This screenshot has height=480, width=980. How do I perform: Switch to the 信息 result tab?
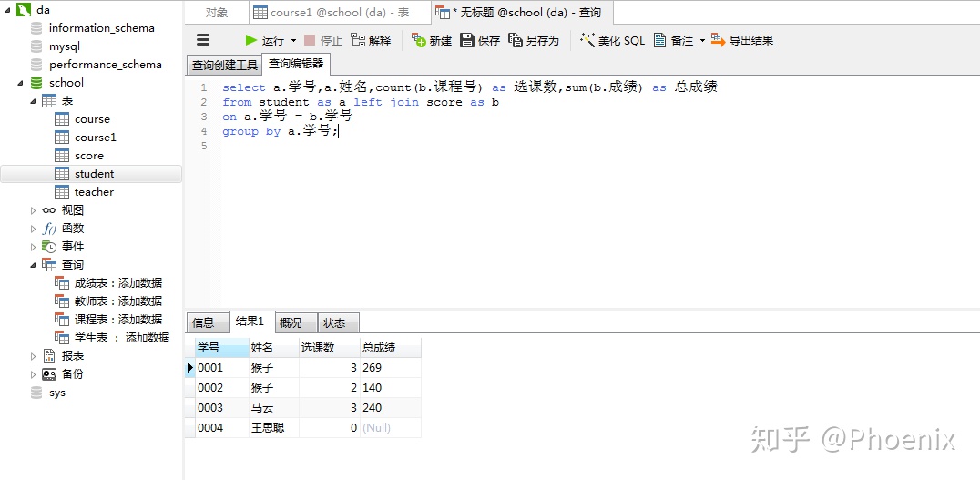pyautogui.click(x=208, y=322)
